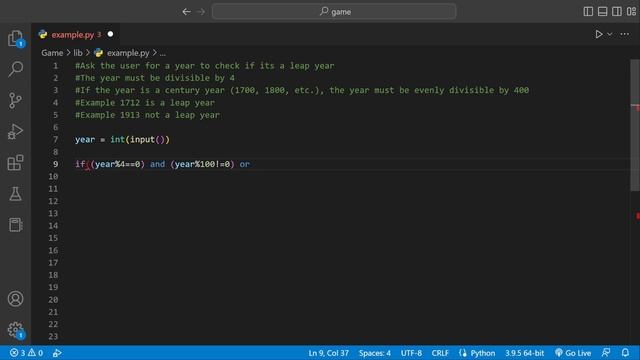Click the comment '#The year must be divisible by 4'
Image resolution: width=640 pixels, height=360 pixels.
point(155,78)
